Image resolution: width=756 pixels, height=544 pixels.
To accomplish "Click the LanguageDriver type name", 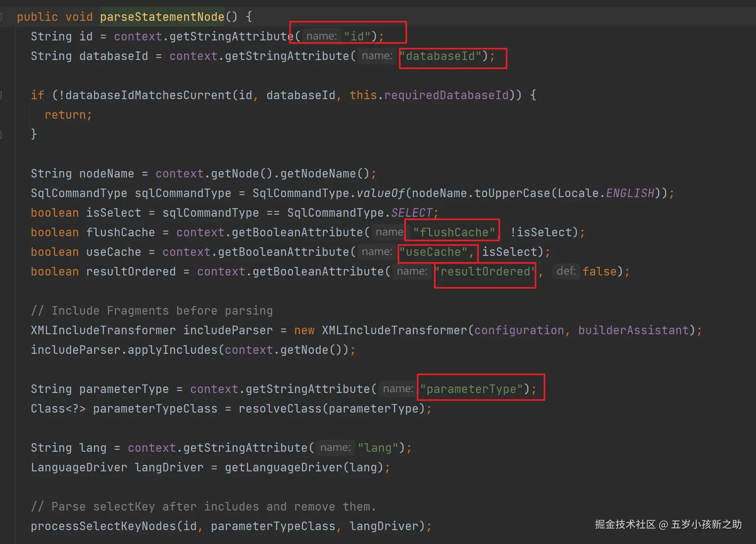I will 79,467.
